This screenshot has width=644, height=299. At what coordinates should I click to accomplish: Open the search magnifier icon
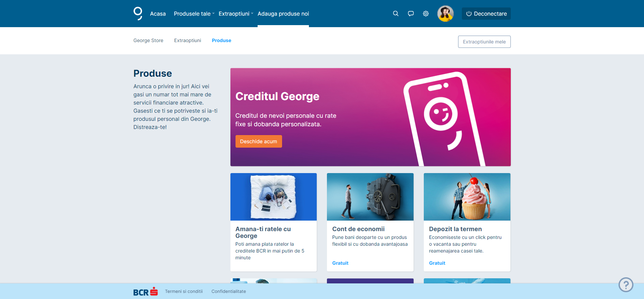tap(396, 14)
